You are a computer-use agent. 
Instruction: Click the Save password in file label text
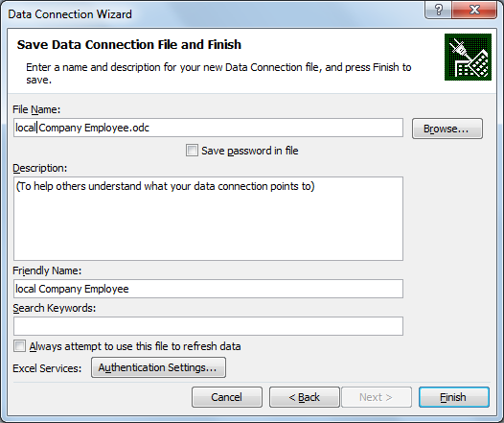coord(250,151)
